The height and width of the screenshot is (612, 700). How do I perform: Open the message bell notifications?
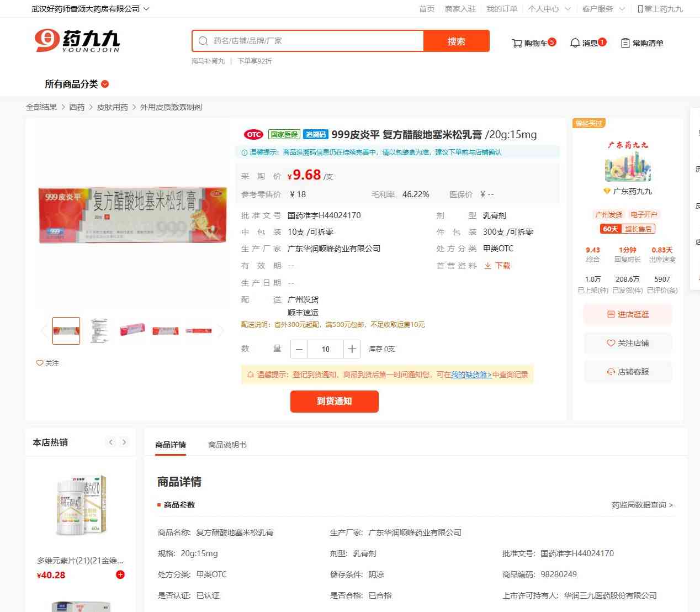(575, 43)
